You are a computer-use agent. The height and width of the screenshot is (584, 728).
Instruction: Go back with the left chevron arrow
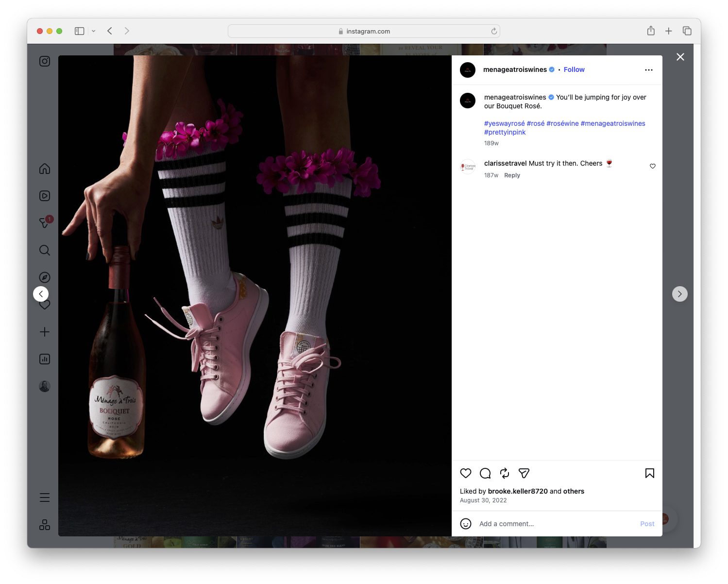click(x=40, y=294)
